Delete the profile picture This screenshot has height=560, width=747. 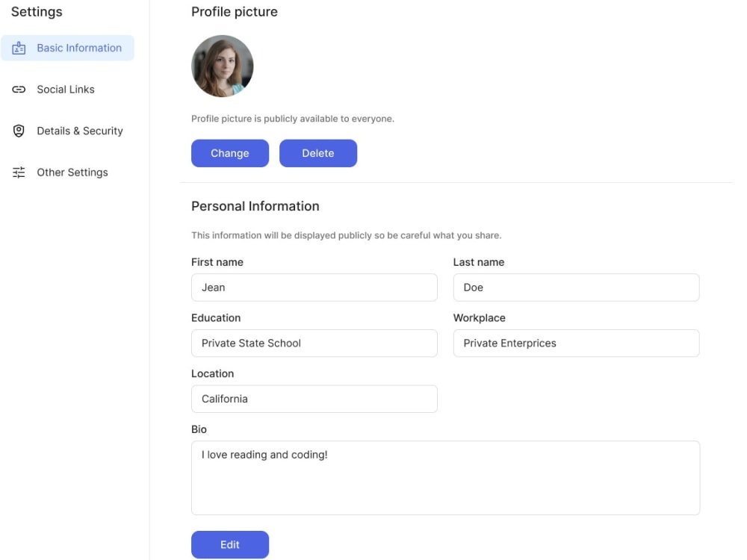[x=318, y=153]
